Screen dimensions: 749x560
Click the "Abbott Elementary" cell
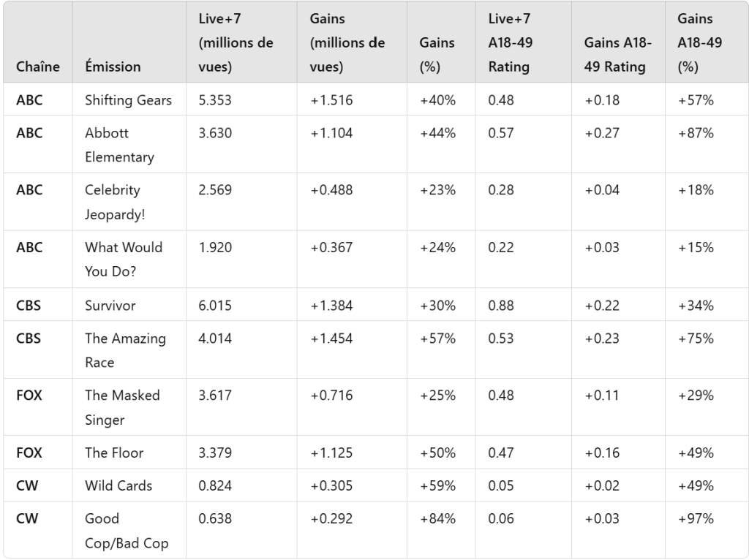(x=119, y=145)
